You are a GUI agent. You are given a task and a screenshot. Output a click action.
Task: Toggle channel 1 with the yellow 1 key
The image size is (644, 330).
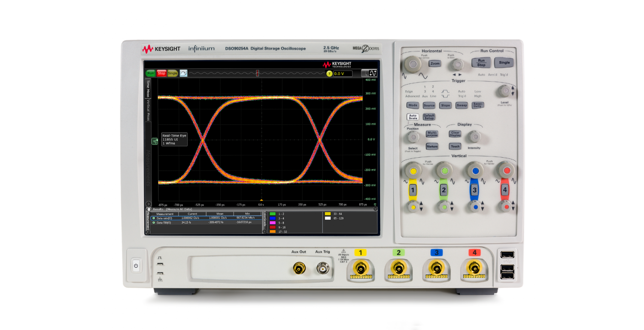(413, 190)
